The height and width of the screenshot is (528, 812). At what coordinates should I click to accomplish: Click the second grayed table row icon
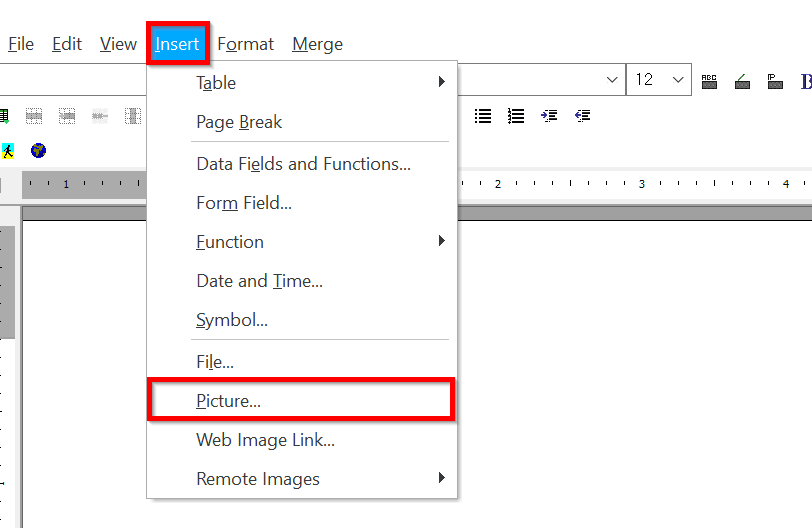coord(67,116)
